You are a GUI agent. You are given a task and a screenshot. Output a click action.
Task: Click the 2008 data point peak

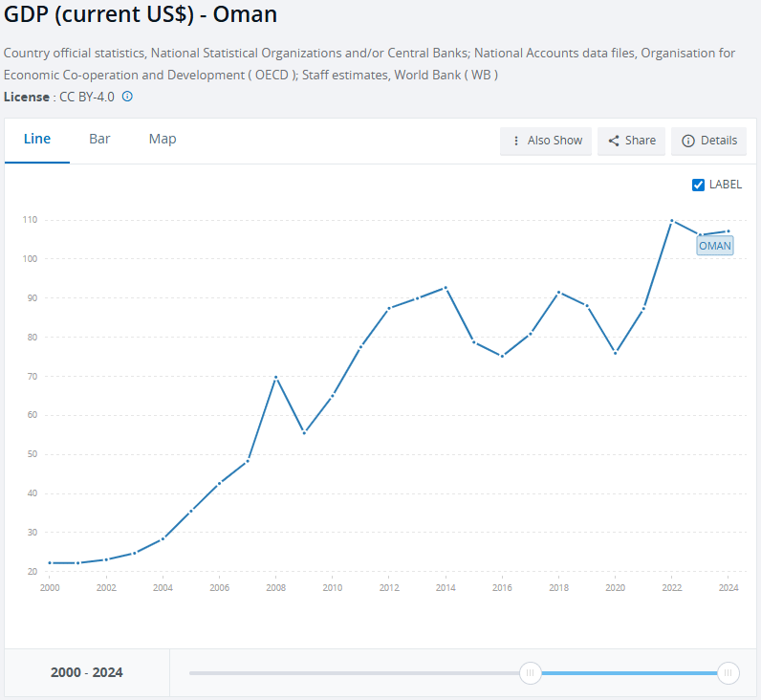coord(275,377)
